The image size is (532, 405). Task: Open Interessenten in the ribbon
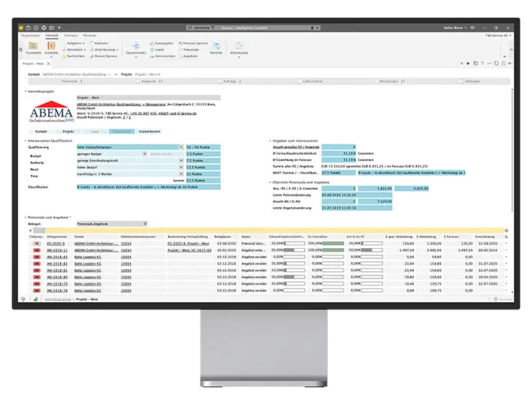(x=162, y=56)
